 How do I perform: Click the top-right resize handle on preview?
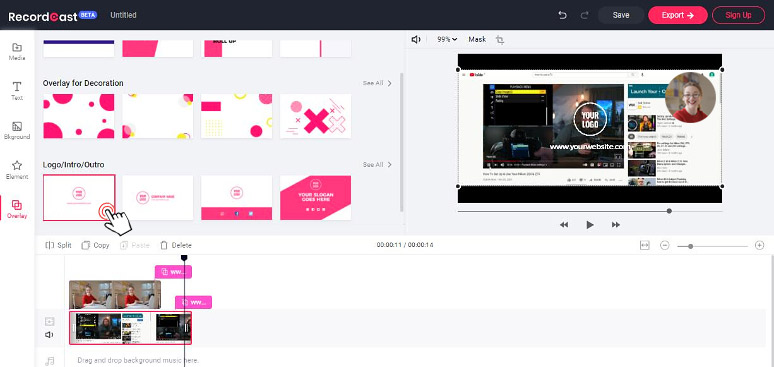tap(722, 70)
